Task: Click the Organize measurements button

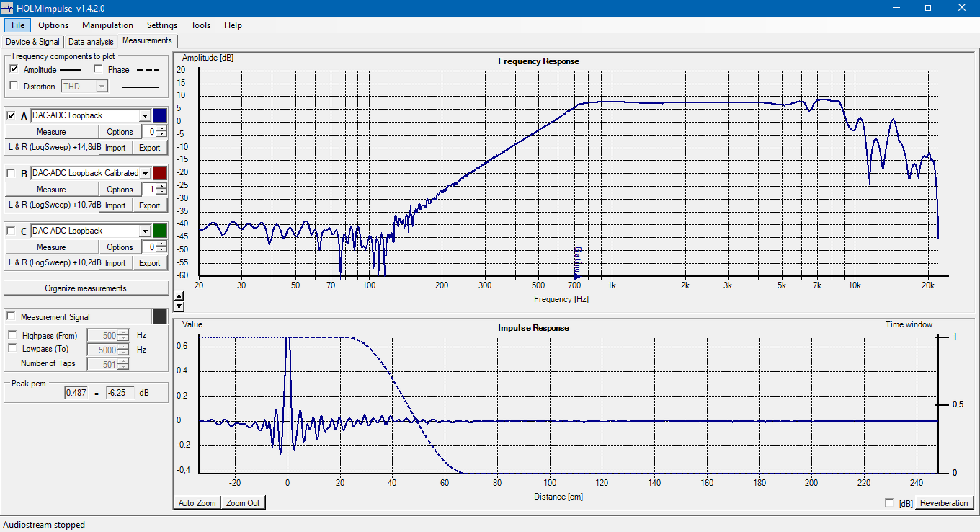Action: (x=86, y=288)
